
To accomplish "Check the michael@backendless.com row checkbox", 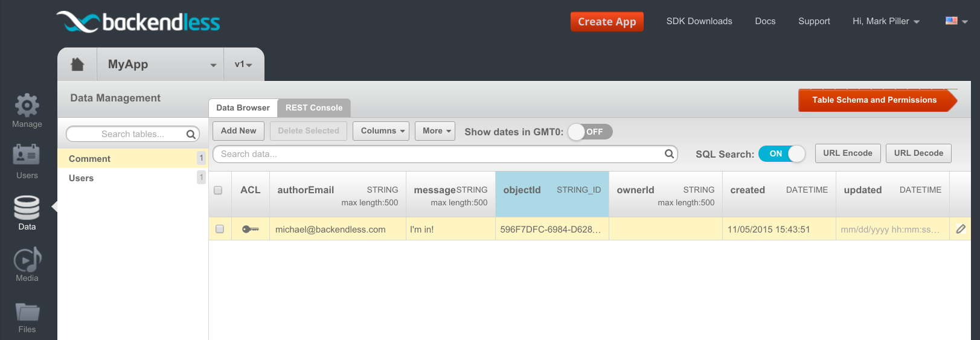I will point(220,229).
